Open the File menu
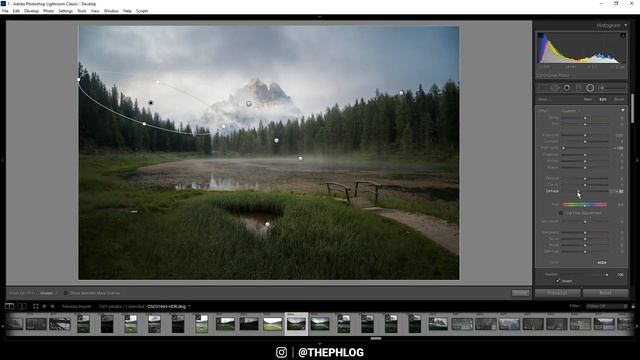 tap(5, 11)
